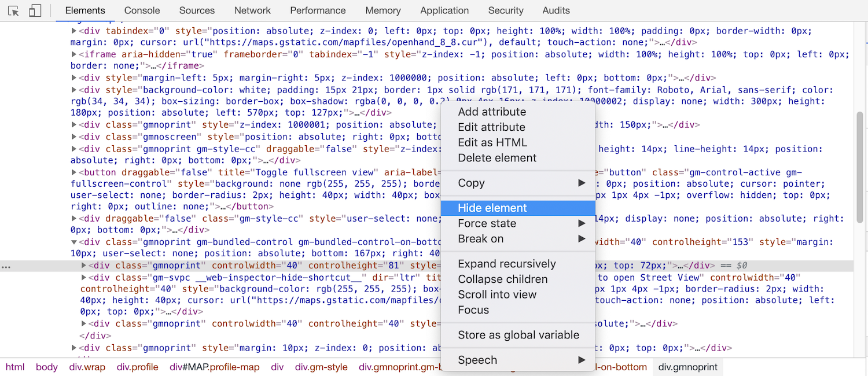Image resolution: width=868 pixels, height=376 pixels.
Task: Switch to the Elements tab
Action: pos(85,10)
